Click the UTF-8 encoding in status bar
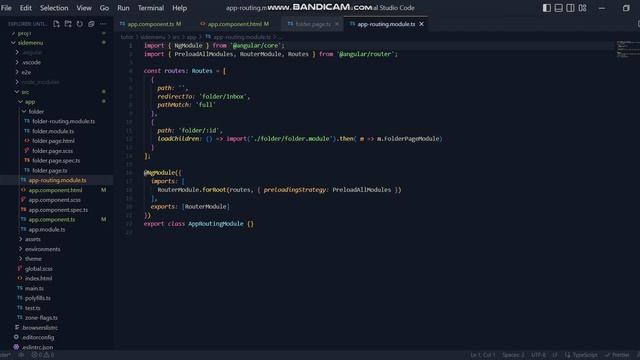The width and height of the screenshot is (640, 360). 538,355
